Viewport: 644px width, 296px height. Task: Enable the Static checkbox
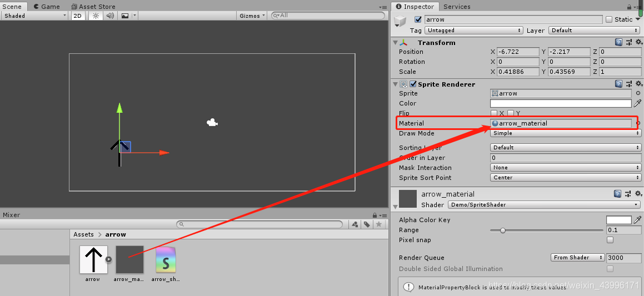pos(609,19)
